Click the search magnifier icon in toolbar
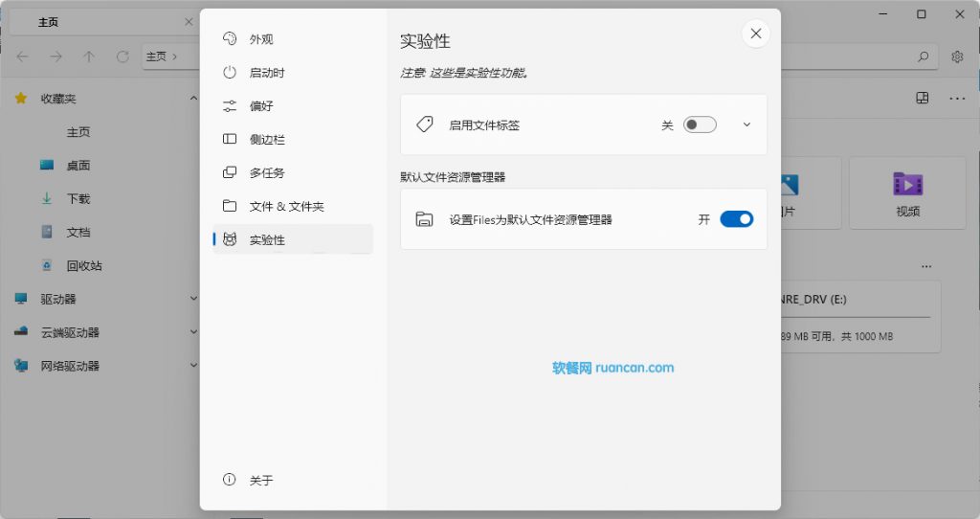The height and width of the screenshot is (519, 980). (923, 56)
